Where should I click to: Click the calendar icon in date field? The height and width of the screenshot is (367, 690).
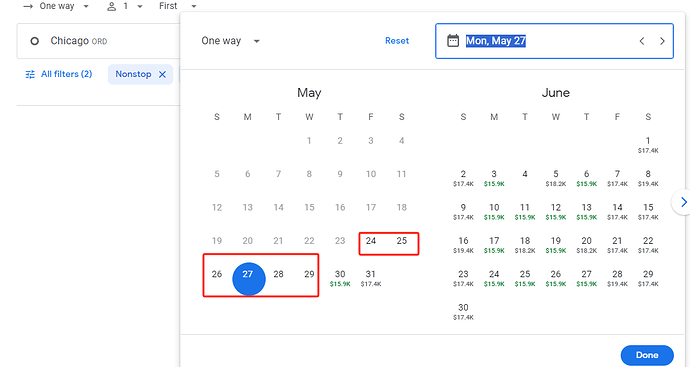453,41
